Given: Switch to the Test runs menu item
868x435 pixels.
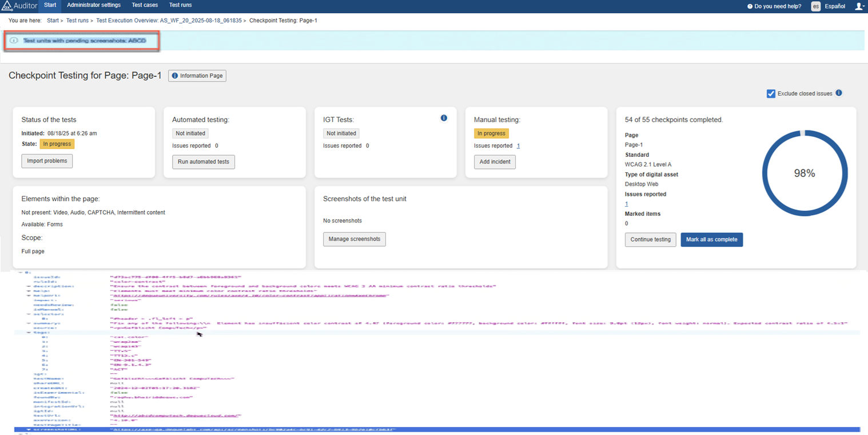Looking at the screenshot, I should tap(180, 5).
